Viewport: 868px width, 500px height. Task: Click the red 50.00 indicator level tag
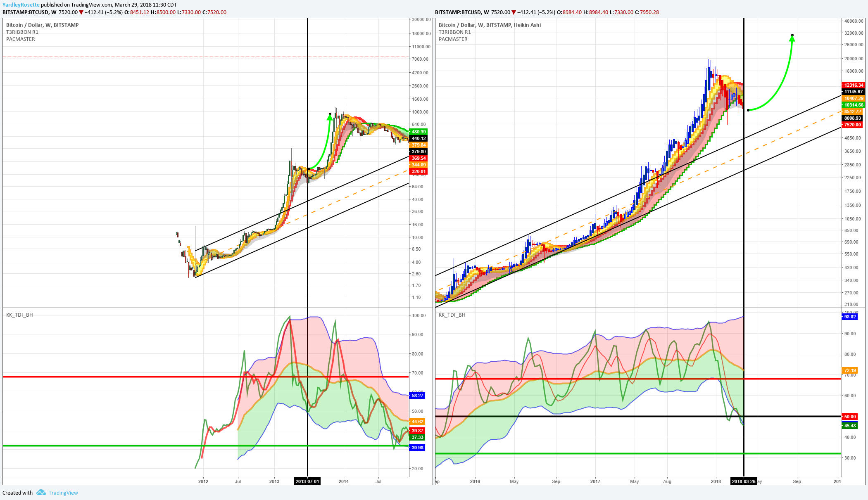[850, 417]
